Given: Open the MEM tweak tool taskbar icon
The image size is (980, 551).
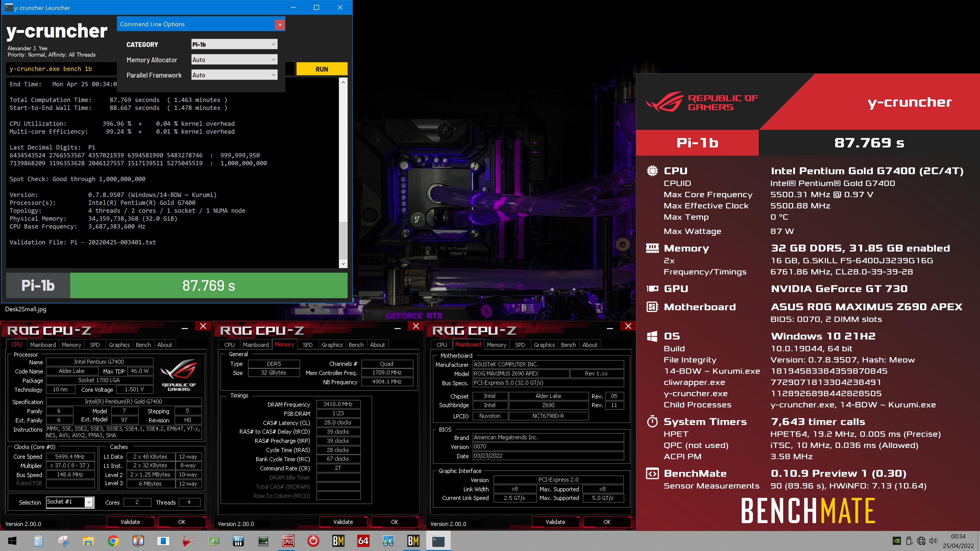Looking at the screenshot, I should click(263, 541).
